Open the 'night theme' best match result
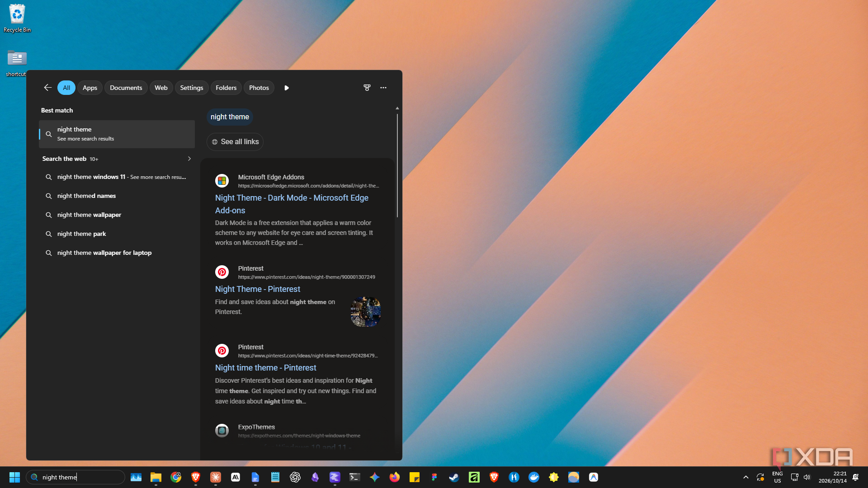The height and width of the screenshot is (488, 868). 117,134
